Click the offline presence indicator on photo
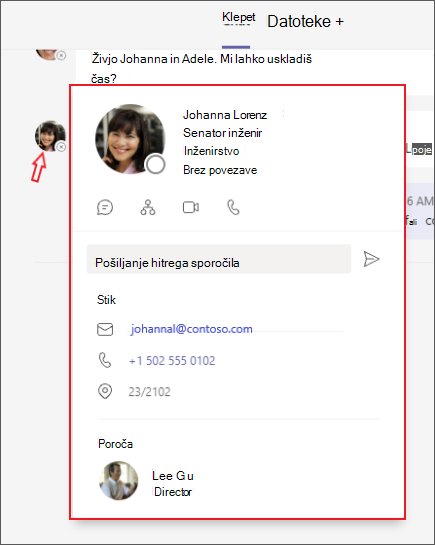 155,164
